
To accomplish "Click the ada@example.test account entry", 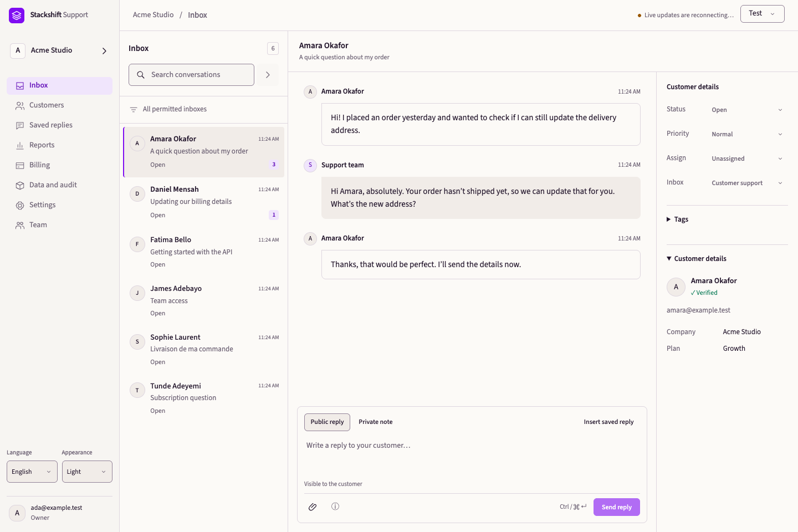I will (59, 513).
